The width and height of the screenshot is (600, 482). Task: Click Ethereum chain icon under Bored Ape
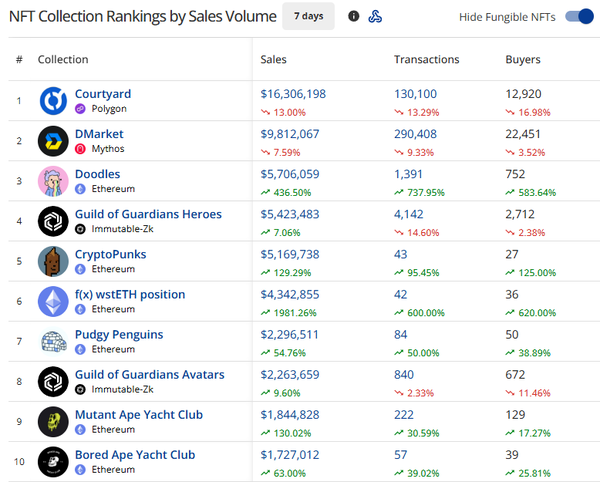(80, 470)
